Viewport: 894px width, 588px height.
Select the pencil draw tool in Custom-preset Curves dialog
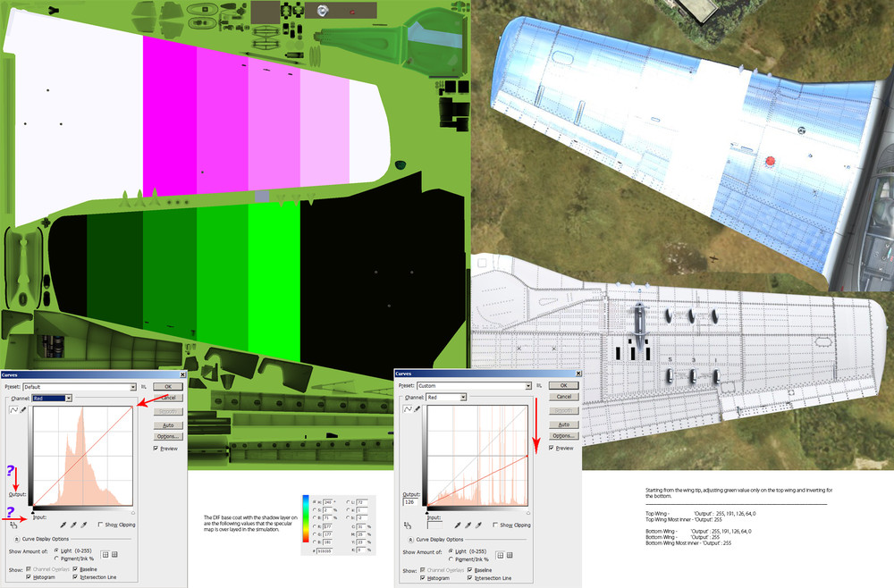417,409
